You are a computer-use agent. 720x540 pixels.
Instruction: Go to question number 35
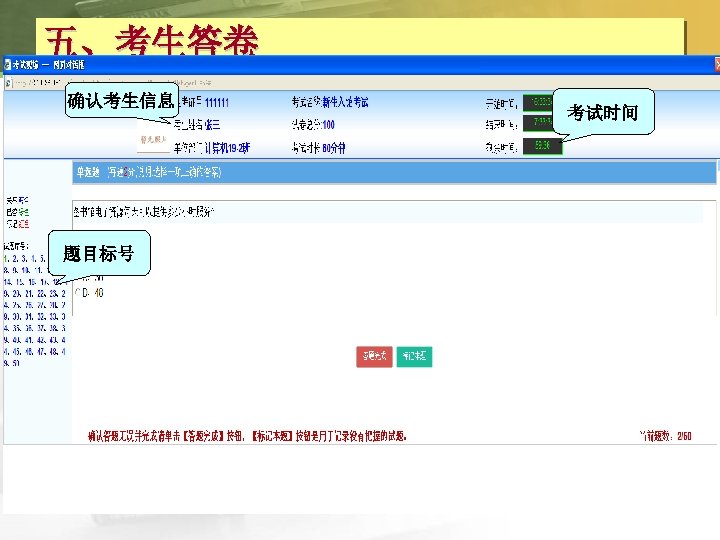pyautogui.click(x=17, y=329)
